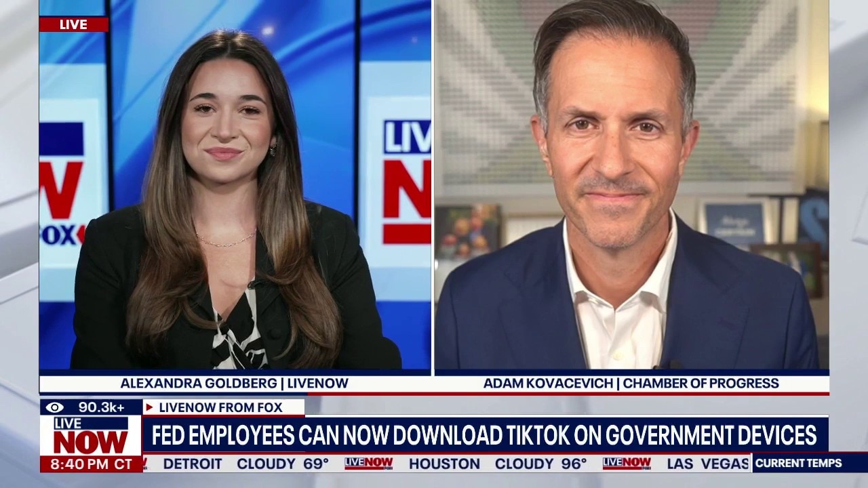
Task: Select the 90.3k+ viewer count
Action: 101,407
